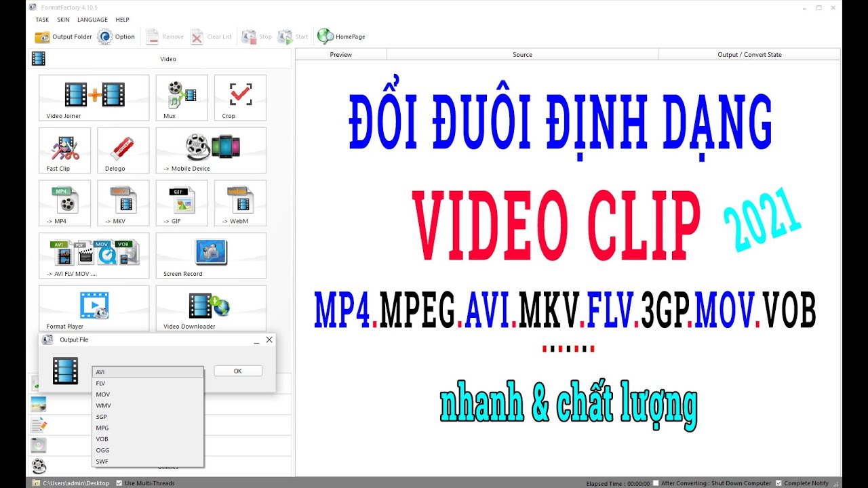Choose WMV in the format list
This screenshot has height=488, width=868.
148,405
